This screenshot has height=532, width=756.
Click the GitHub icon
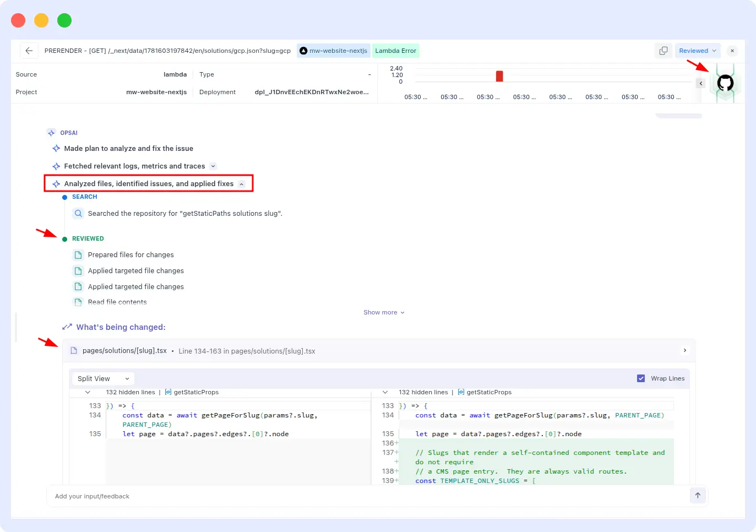click(725, 83)
